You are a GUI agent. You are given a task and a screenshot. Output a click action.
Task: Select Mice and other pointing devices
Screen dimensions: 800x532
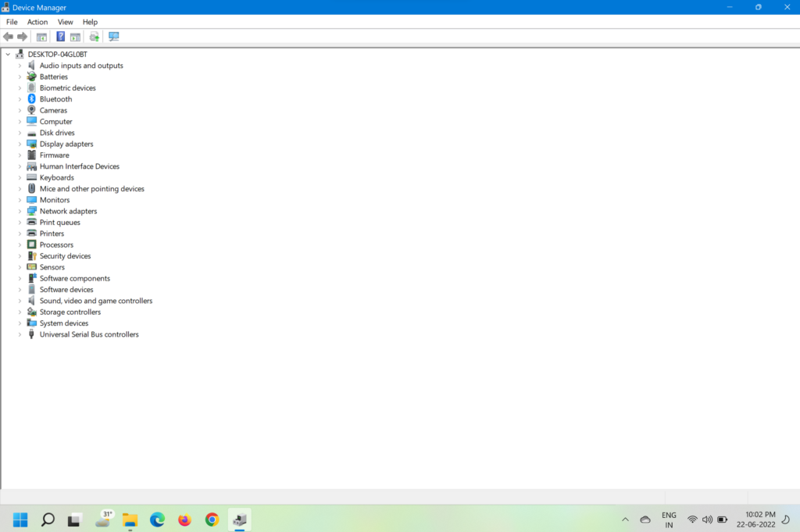click(x=92, y=189)
